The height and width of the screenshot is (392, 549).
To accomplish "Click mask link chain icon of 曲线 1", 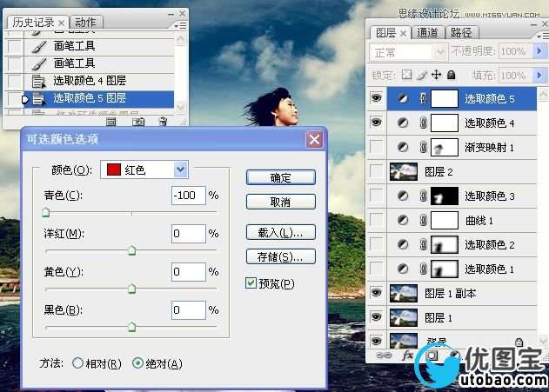I will click(x=423, y=220).
